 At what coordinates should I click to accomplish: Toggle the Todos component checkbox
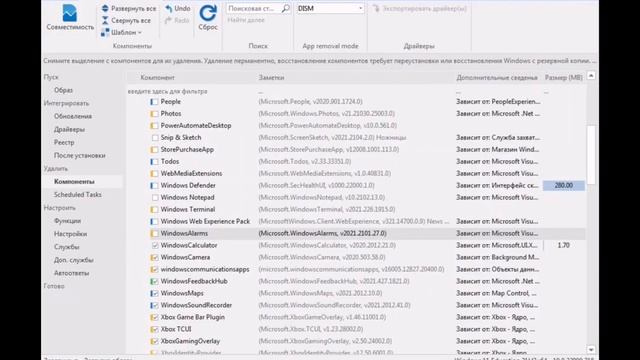(154, 162)
